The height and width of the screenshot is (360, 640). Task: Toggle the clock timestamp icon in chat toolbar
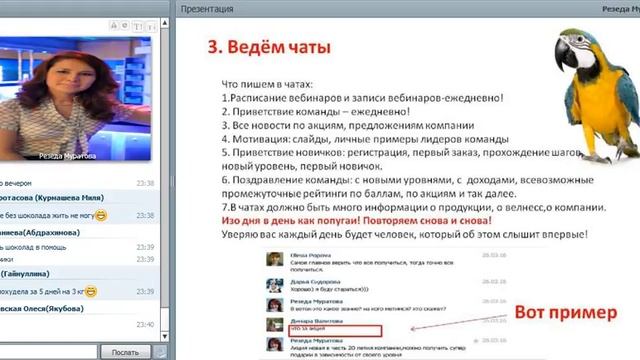click(125, 26)
